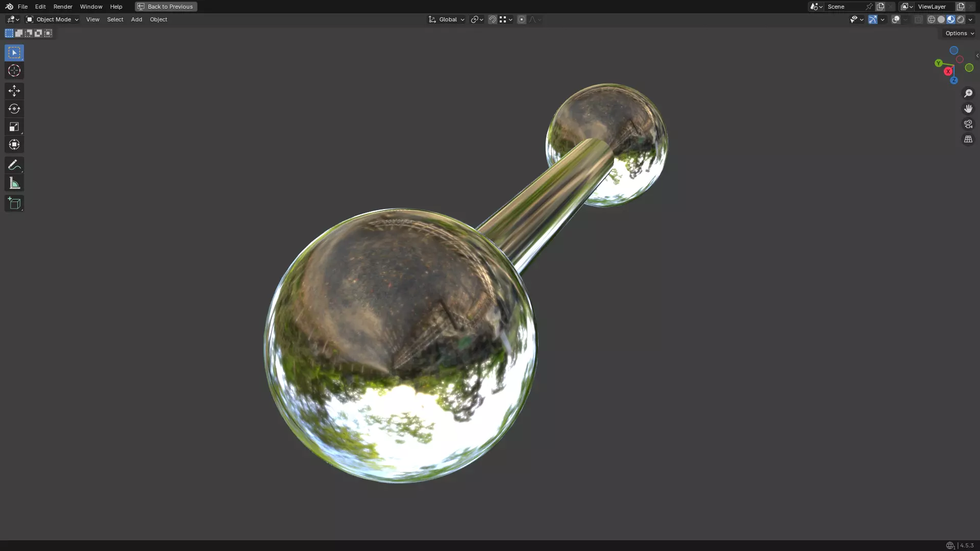Image resolution: width=980 pixels, height=551 pixels.
Task: Open the transform pivot point dropdown
Action: coord(477,19)
